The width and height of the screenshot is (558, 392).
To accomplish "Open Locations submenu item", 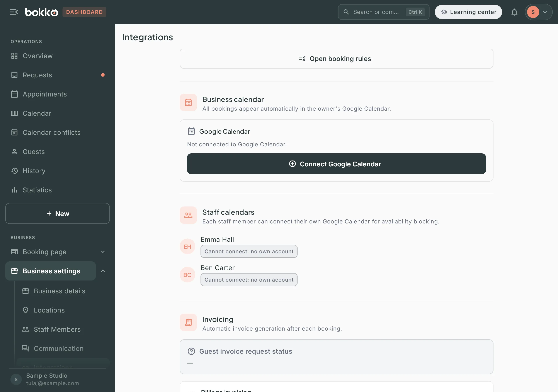I will point(63,310).
